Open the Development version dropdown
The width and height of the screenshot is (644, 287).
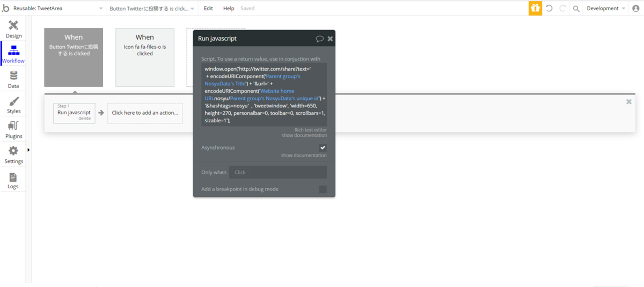pos(606,9)
